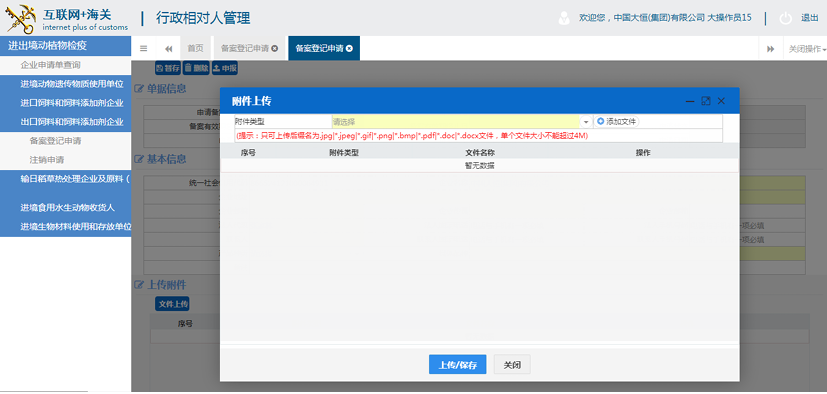The image size is (827, 394).
Task: Click the 暂无数据 table row
Action: coord(479,166)
